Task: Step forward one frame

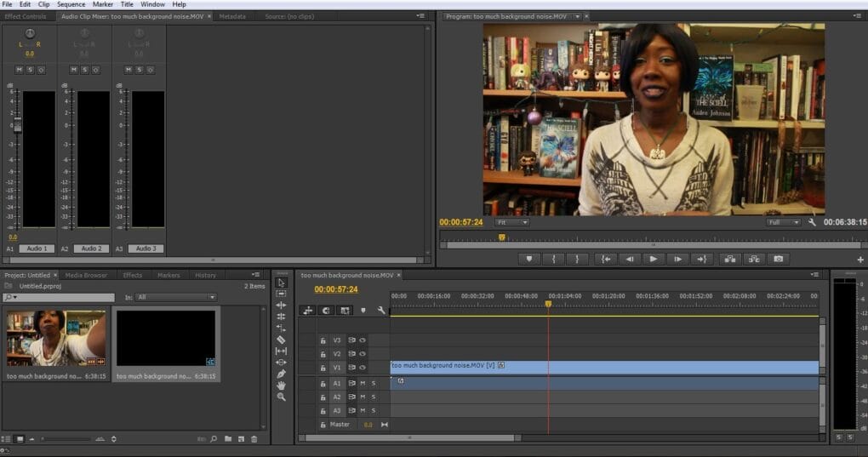Action: tap(677, 259)
